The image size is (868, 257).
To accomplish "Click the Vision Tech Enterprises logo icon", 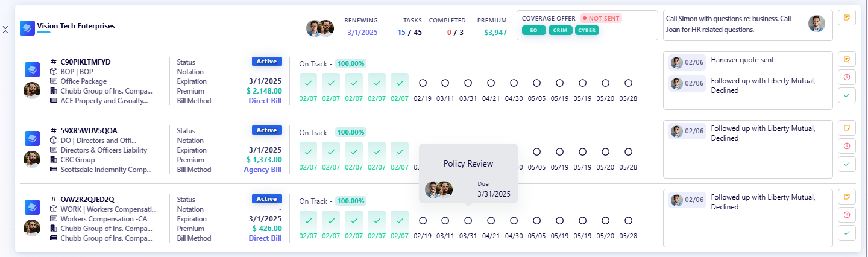I will click(27, 28).
